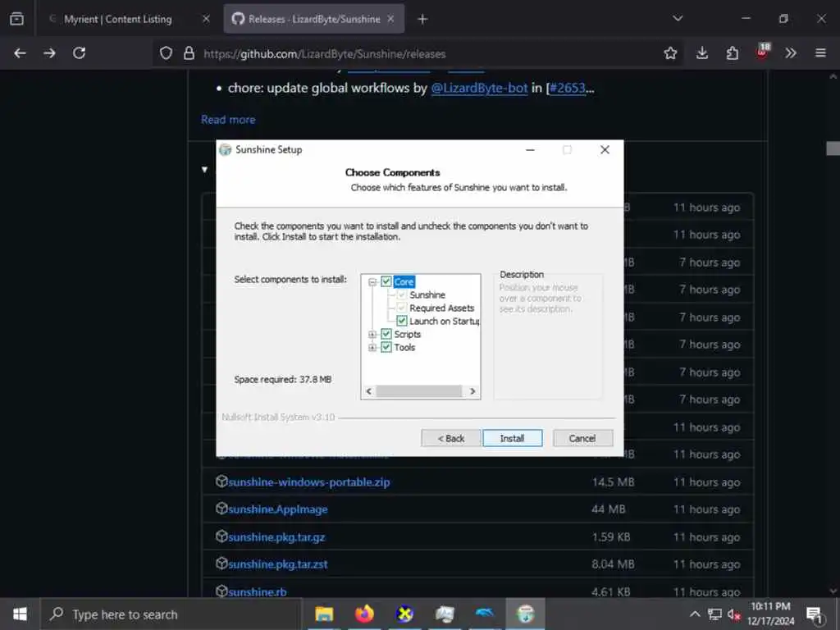Image resolution: width=840 pixels, height=630 pixels.
Task: Open the Firefox application menu
Action: [820, 53]
